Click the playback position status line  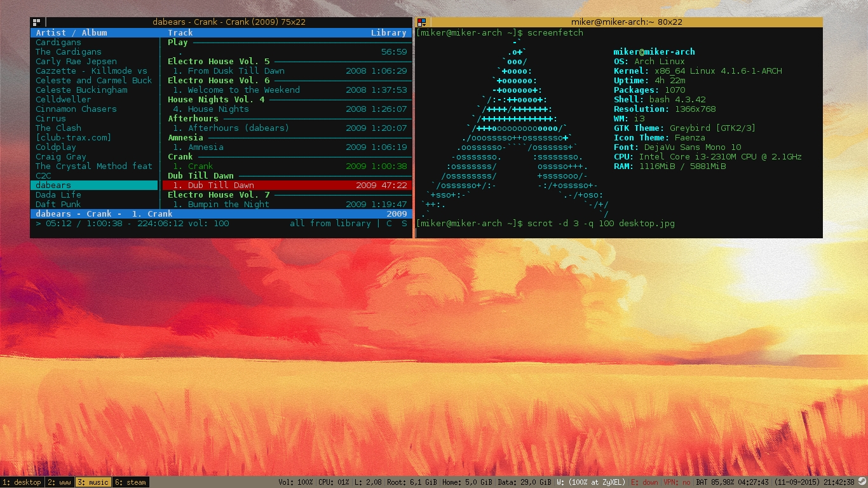click(132, 223)
